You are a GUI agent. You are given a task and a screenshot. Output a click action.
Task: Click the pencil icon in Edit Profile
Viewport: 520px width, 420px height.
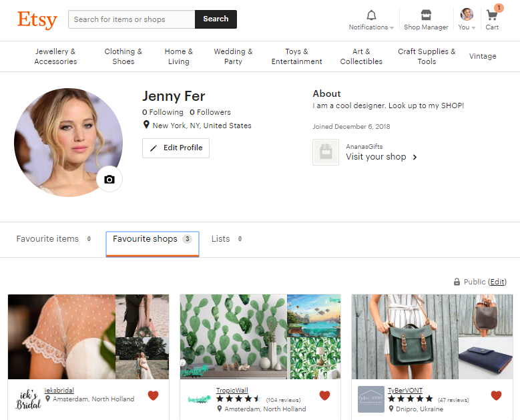[154, 148]
